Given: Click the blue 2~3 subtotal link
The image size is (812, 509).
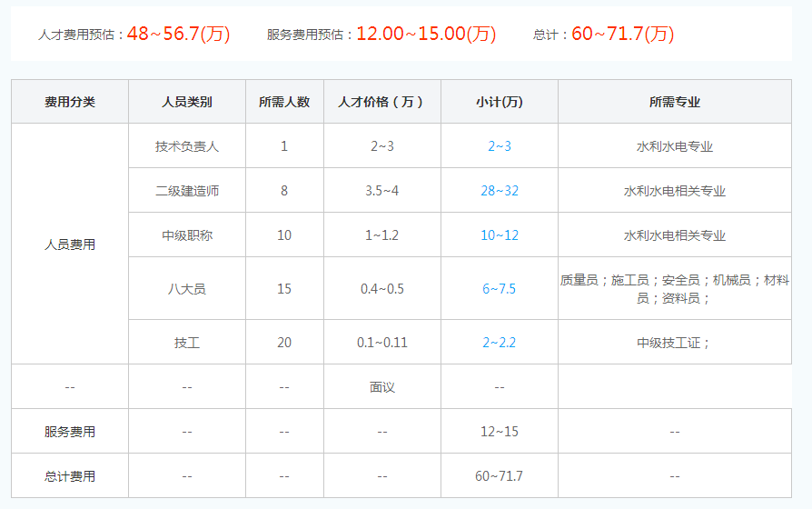Looking at the screenshot, I should pos(500,146).
